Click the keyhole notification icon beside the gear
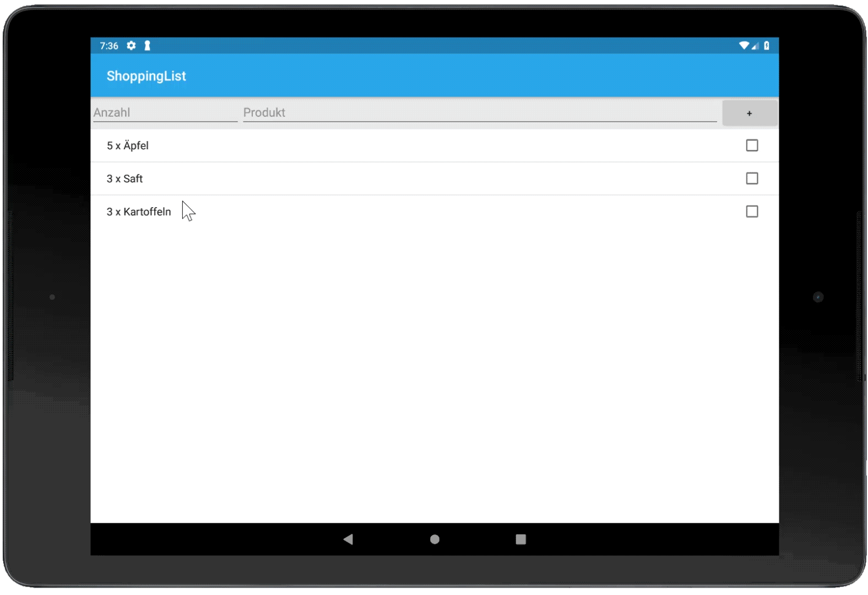This screenshot has width=868, height=595. [x=147, y=46]
